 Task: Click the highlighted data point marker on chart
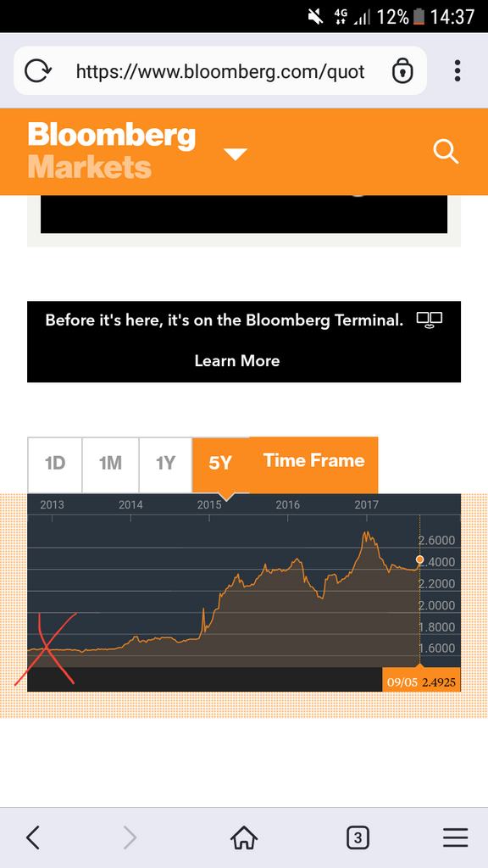419,559
